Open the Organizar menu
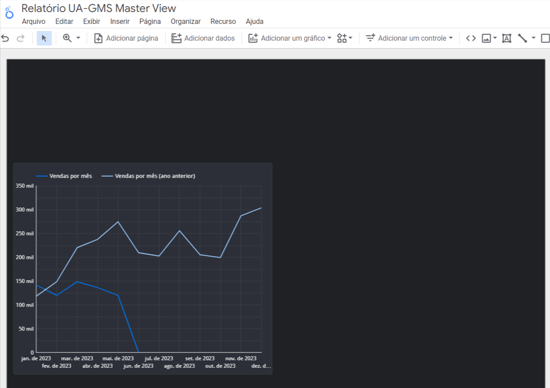Image resolution: width=550 pixels, height=388 pixels. [x=186, y=21]
